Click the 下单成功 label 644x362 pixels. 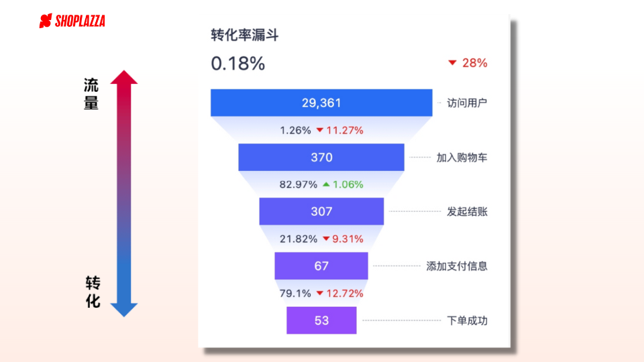click(467, 320)
